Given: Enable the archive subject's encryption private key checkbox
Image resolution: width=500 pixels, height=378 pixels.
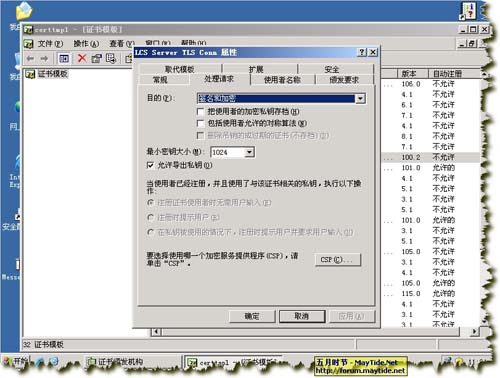Looking at the screenshot, I should point(200,111).
